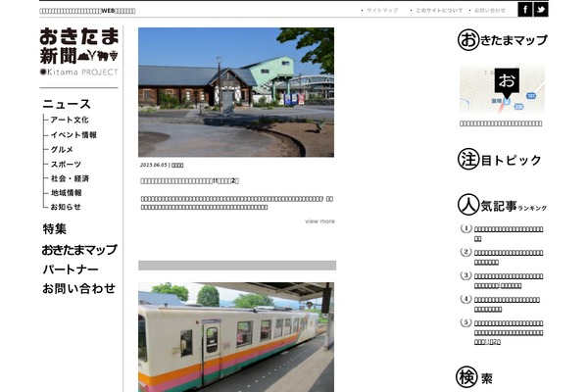Select the イベント情報 news category

73,134
